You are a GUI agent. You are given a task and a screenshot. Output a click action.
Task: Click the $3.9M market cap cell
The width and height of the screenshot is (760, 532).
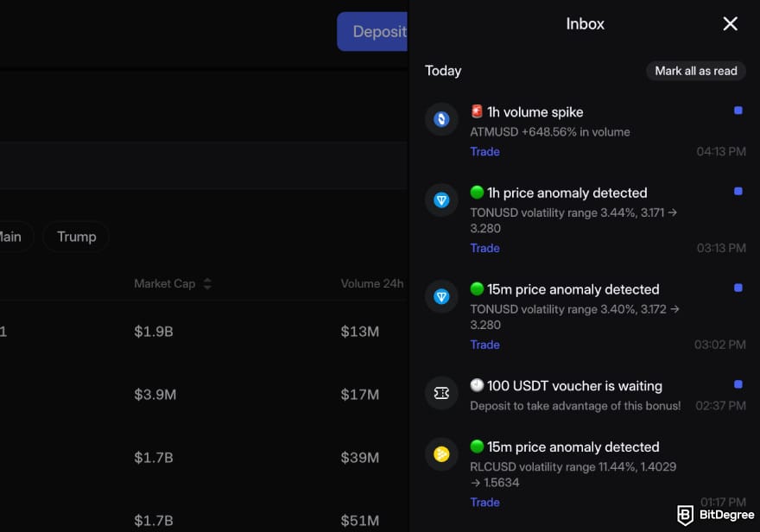[x=155, y=395]
